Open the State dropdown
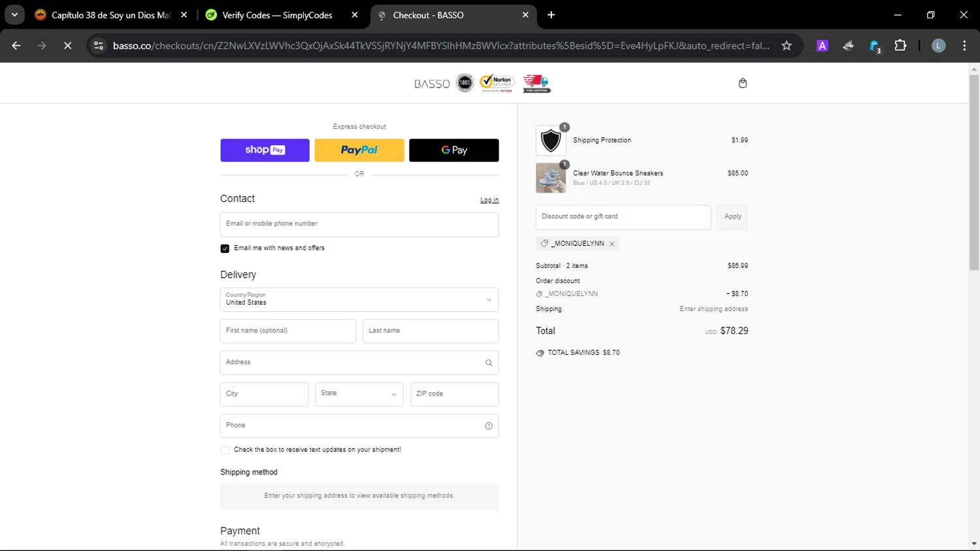The image size is (980, 551). point(359,394)
